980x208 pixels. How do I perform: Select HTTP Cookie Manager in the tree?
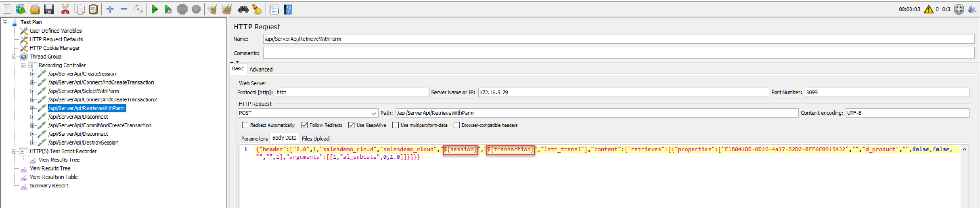pos(55,48)
